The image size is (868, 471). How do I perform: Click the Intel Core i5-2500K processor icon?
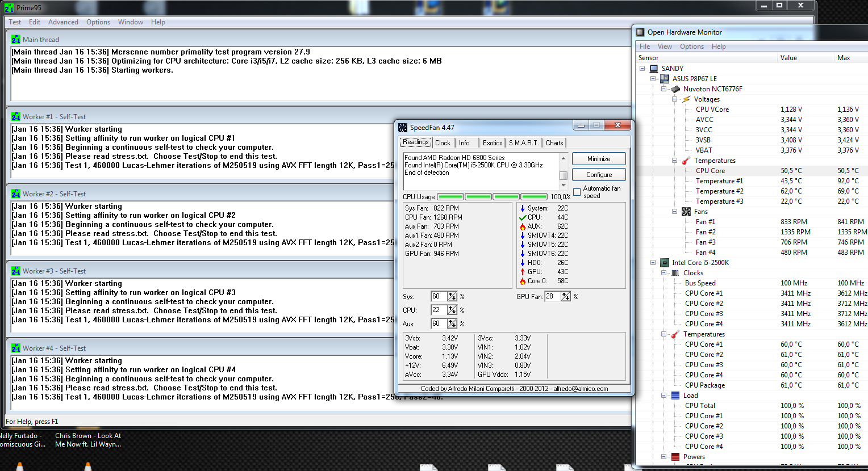click(x=664, y=262)
